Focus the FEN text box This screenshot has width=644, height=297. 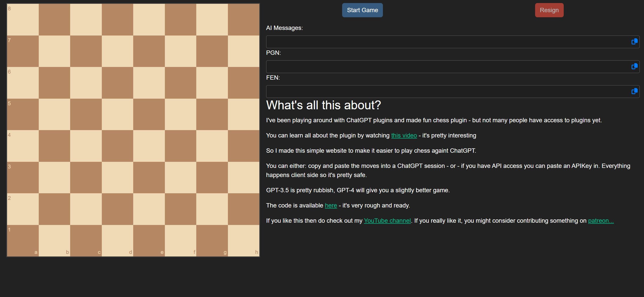[453, 92]
